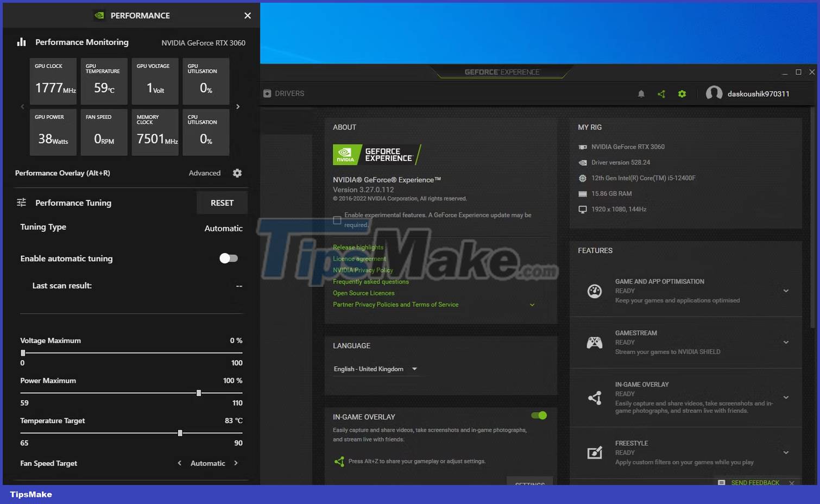Click the GPU Power 38 Watts tile
This screenshot has width=820, height=504.
tap(53, 133)
